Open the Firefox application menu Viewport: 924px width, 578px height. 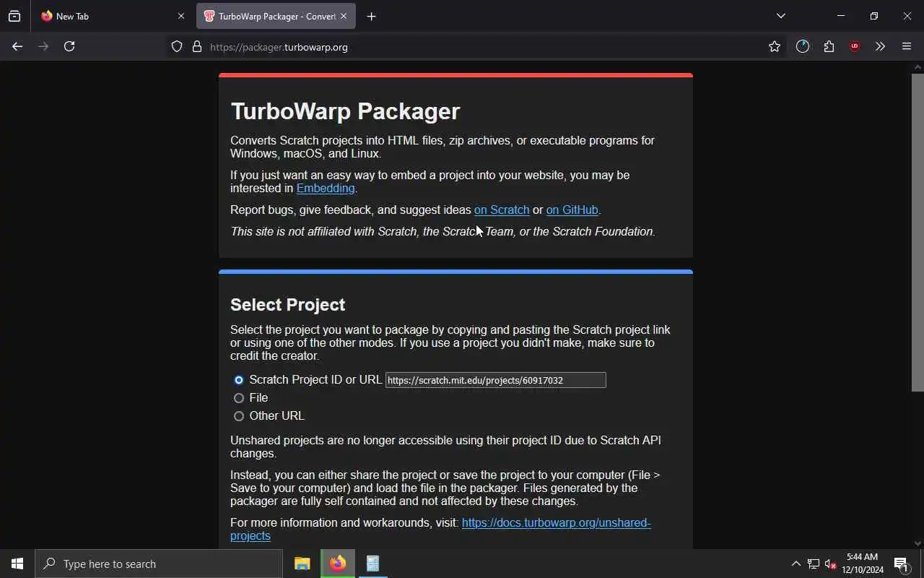(907, 46)
